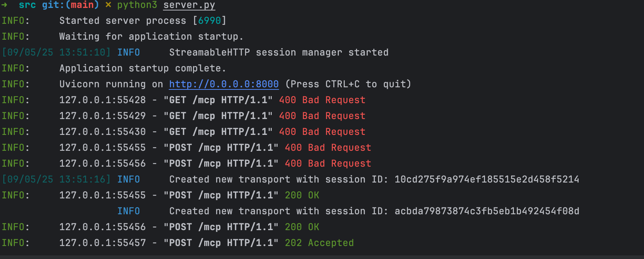Click 200 OK on the 55456 line
Screen dimensions: 644x259
pyautogui.click(x=302, y=227)
